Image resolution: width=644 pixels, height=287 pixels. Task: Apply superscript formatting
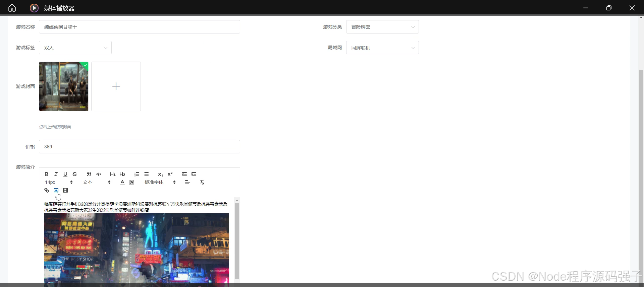pos(170,174)
